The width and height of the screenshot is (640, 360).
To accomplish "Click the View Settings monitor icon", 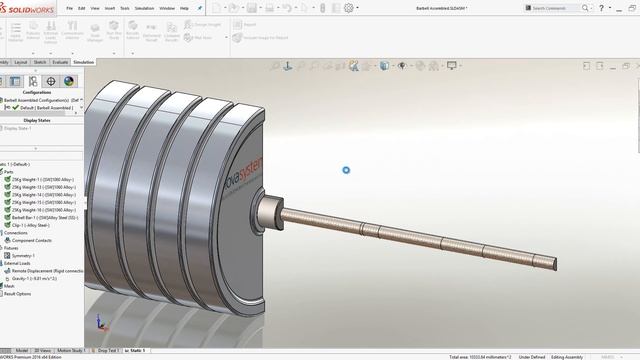I will (x=451, y=65).
